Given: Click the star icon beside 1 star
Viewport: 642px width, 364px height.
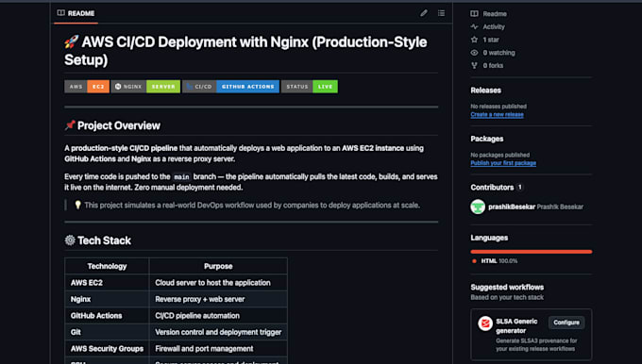Looking at the screenshot, I should click(474, 40).
